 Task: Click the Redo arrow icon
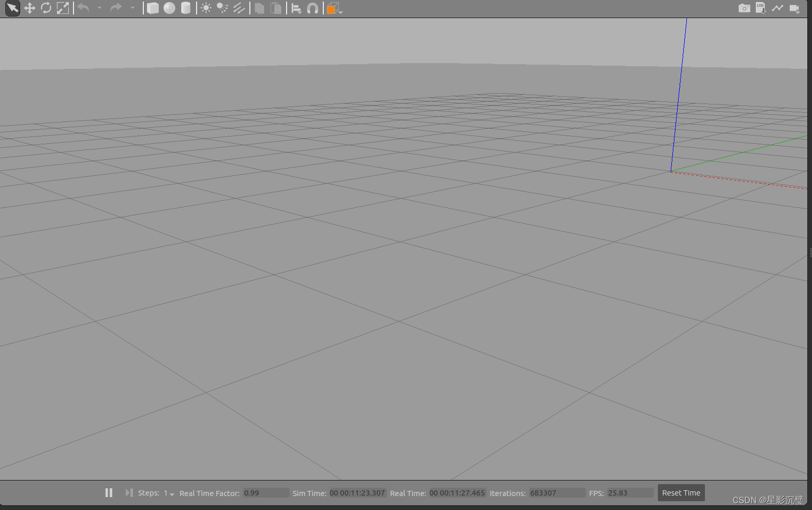click(x=116, y=8)
